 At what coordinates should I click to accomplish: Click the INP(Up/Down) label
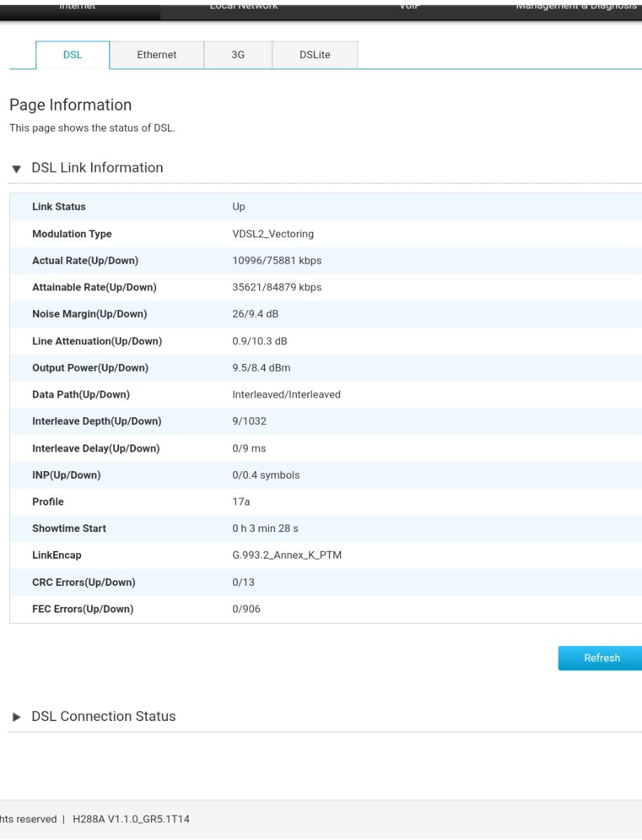(x=67, y=475)
